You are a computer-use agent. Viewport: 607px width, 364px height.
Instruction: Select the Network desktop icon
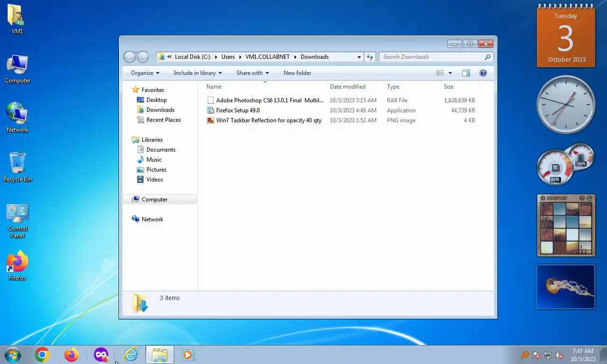(x=18, y=118)
